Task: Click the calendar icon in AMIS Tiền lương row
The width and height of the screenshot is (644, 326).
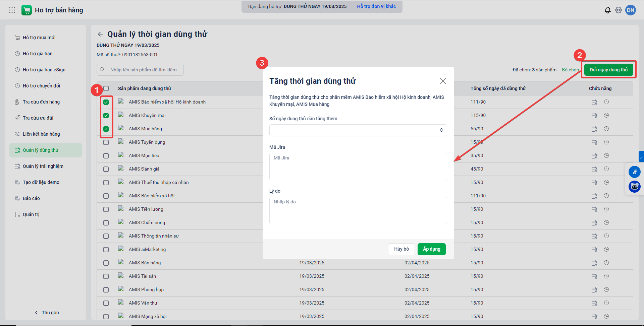Action: pos(594,209)
